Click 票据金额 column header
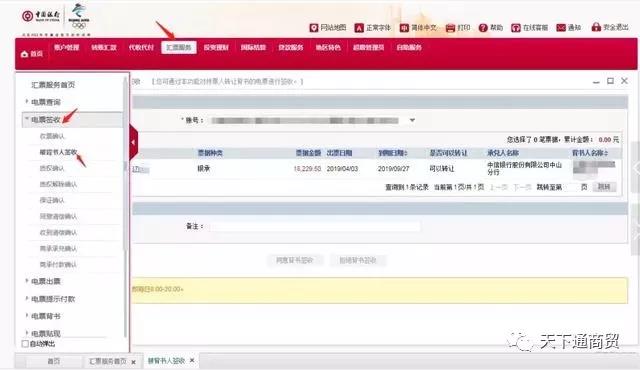The image size is (640, 370). (308, 153)
